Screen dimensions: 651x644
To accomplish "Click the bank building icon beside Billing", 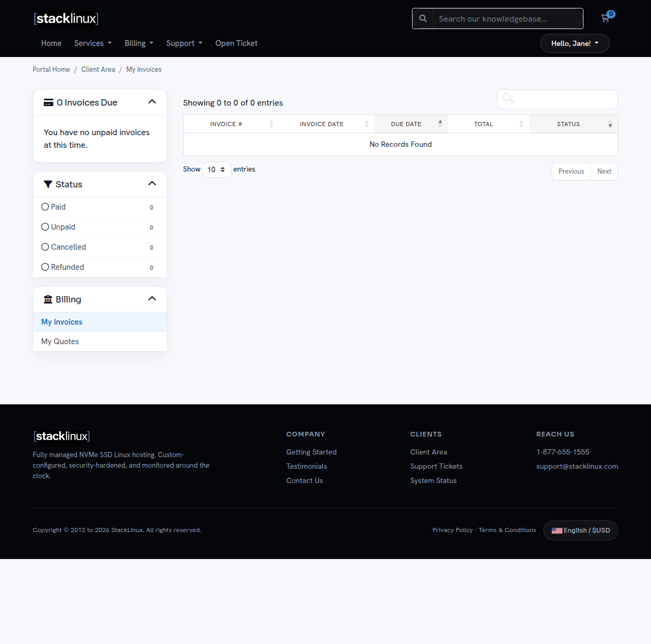I will (x=48, y=299).
